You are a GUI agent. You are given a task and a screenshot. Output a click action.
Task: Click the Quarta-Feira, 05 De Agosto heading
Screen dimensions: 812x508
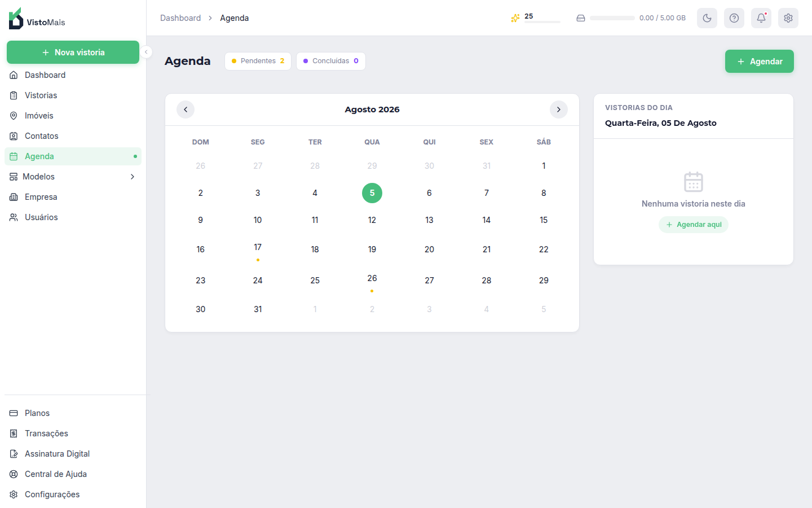[x=661, y=123]
